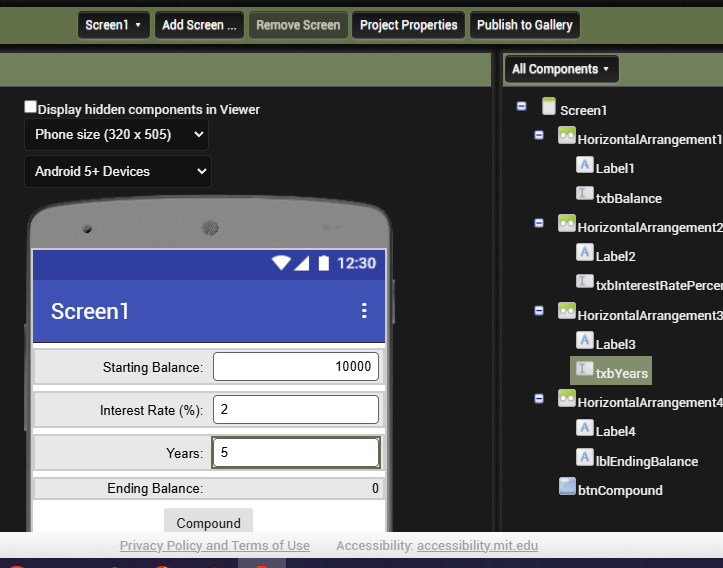Click the Screen1 form icon in tree
723x568 pixels.
548,107
